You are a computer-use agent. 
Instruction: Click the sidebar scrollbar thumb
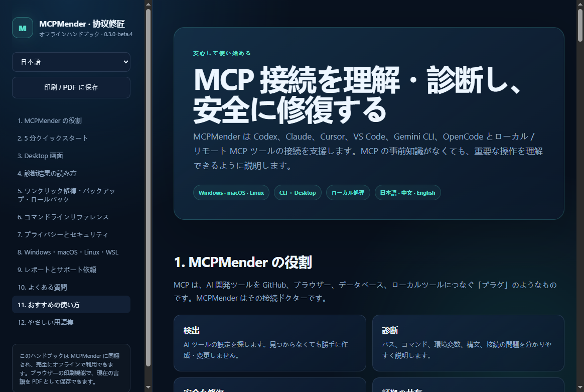point(148,187)
